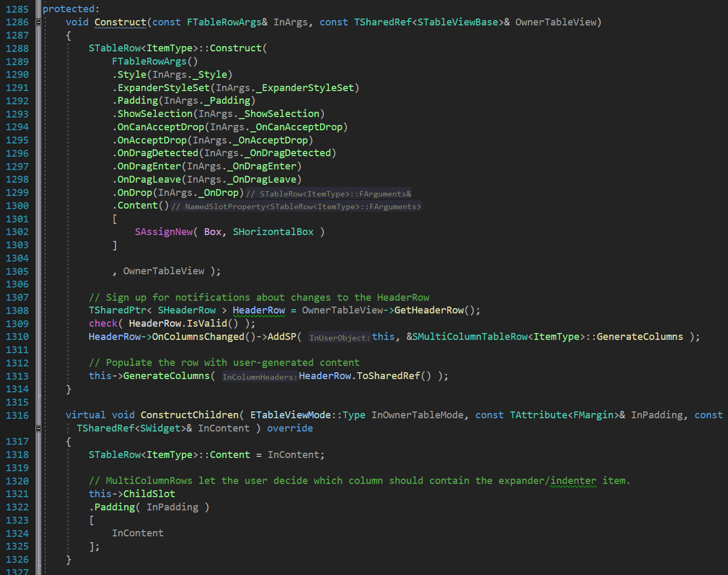Click InPadding argument on line 1322
The width and height of the screenshot is (728, 575).
(173, 507)
